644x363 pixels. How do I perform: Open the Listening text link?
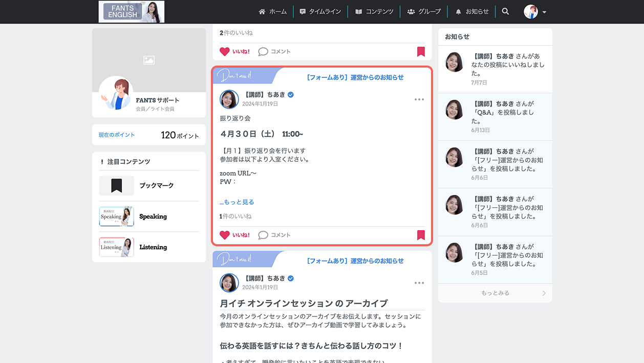pos(153,247)
